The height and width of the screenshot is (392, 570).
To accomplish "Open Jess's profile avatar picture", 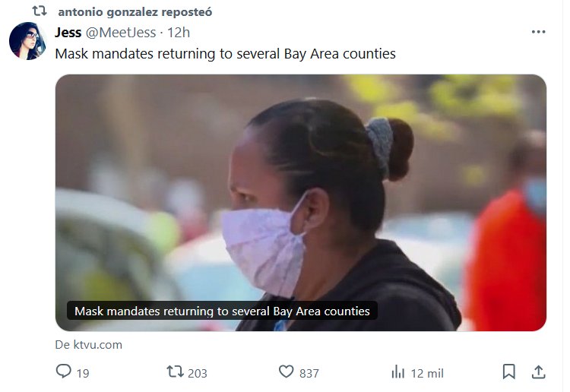I will pyautogui.click(x=27, y=41).
